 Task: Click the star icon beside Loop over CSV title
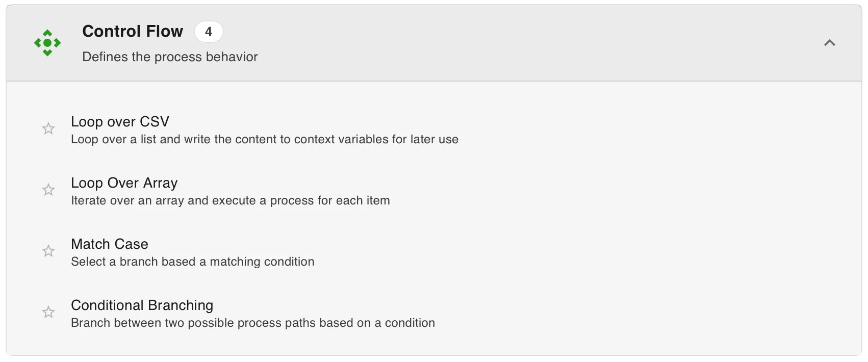[48, 128]
